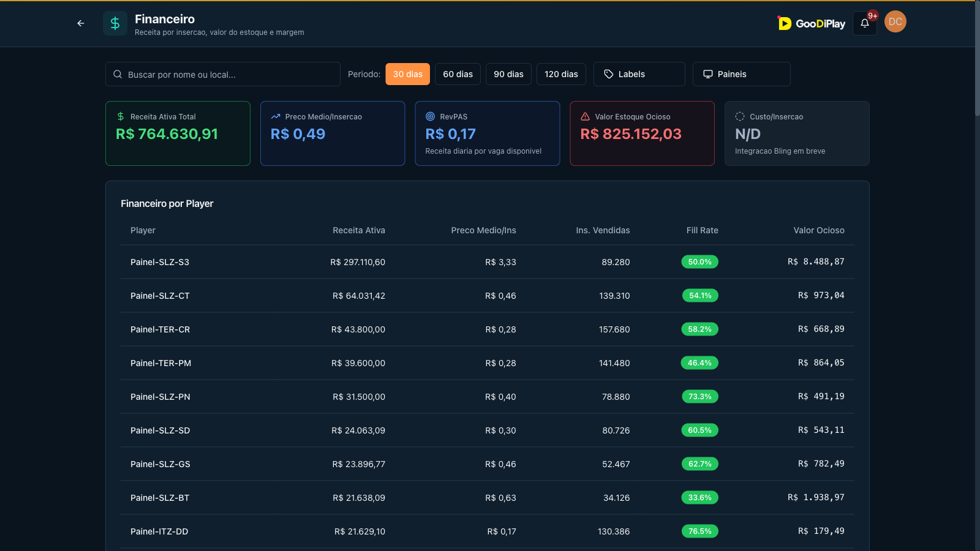Sort by Valor Ocioso column header
Viewport: 980px width, 551px height.
[819, 230]
